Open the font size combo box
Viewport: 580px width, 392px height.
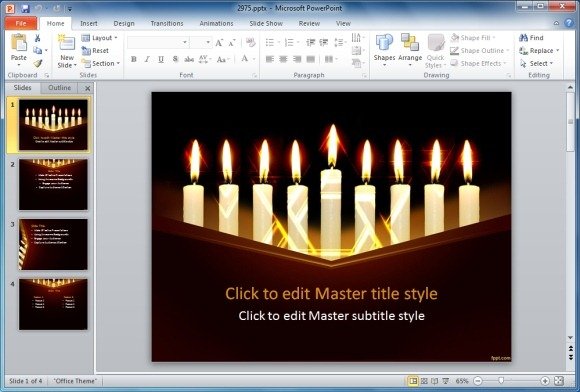pyautogui.click(x=201, y=43)
